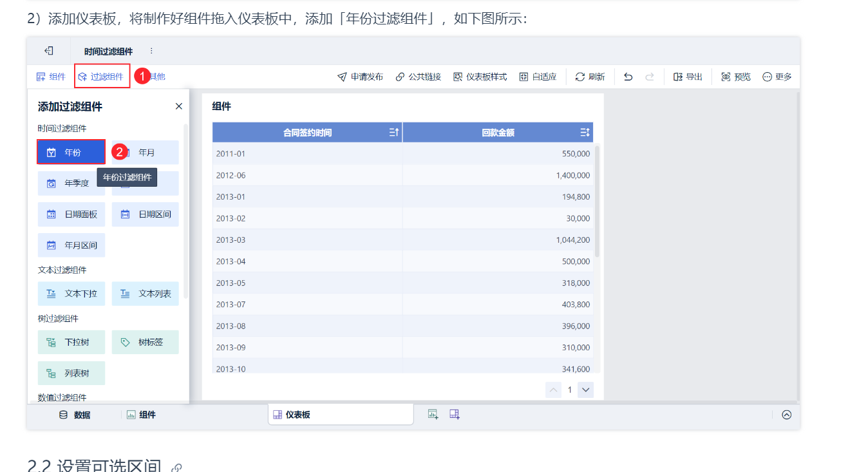Select the 年份 year filter component

click(71, 153)
